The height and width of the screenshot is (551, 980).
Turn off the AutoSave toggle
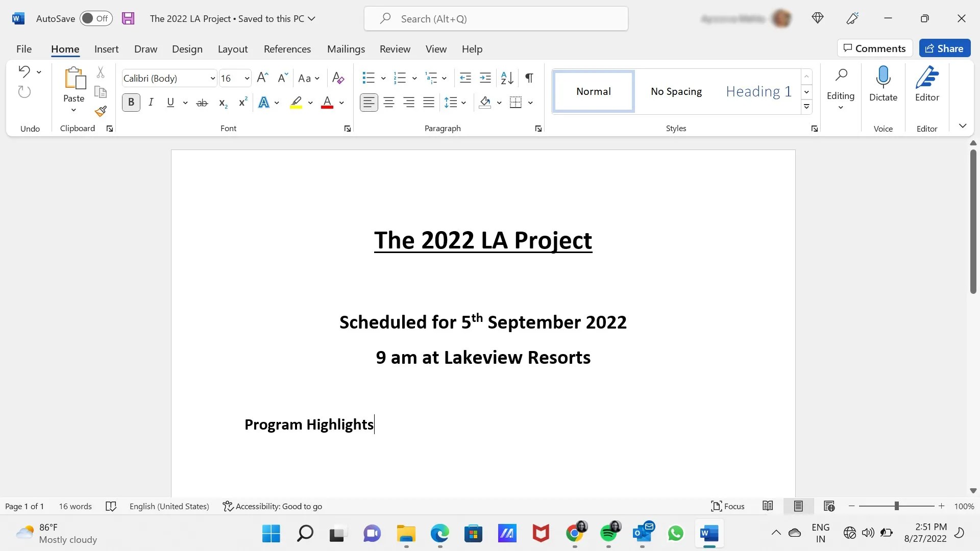95,18
